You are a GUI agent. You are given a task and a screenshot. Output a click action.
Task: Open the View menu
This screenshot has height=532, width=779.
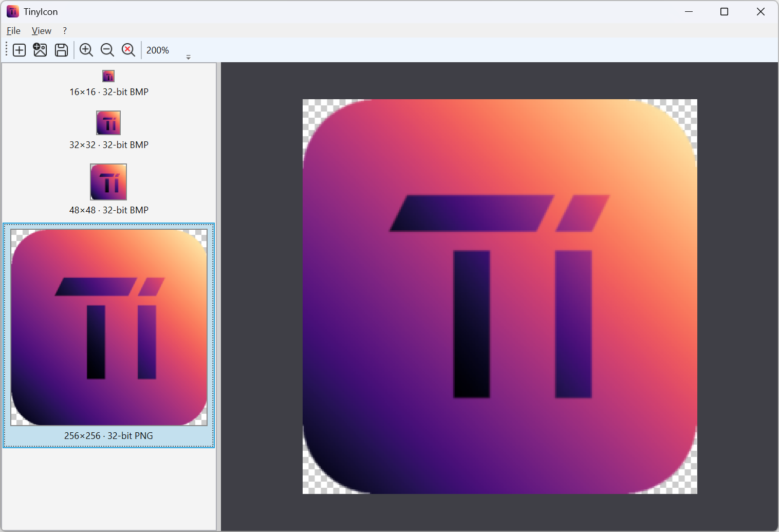pyautogui.click(x=42, y=31)
